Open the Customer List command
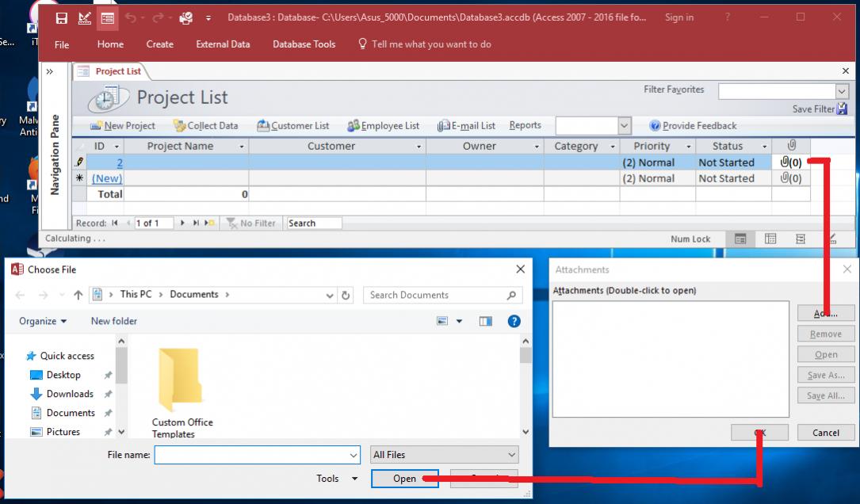The image size is (860, 504). pos(293,125)
